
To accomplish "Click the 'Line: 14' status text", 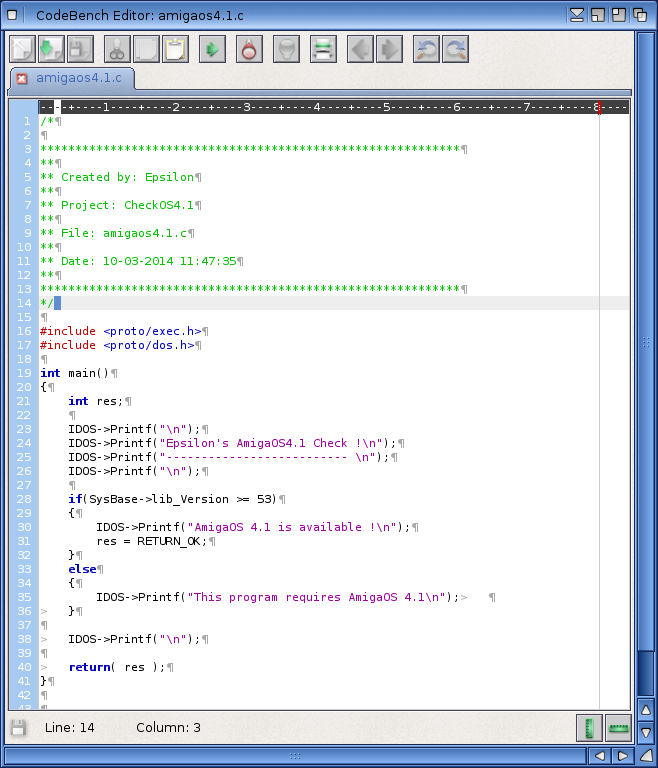I will (x=70, y=728).
